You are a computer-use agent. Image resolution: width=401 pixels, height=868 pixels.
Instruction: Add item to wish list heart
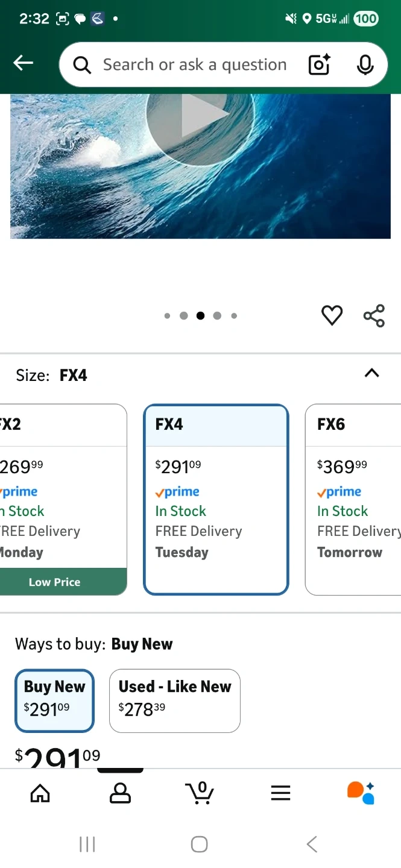pyautogui.click(x=332, y=315)
